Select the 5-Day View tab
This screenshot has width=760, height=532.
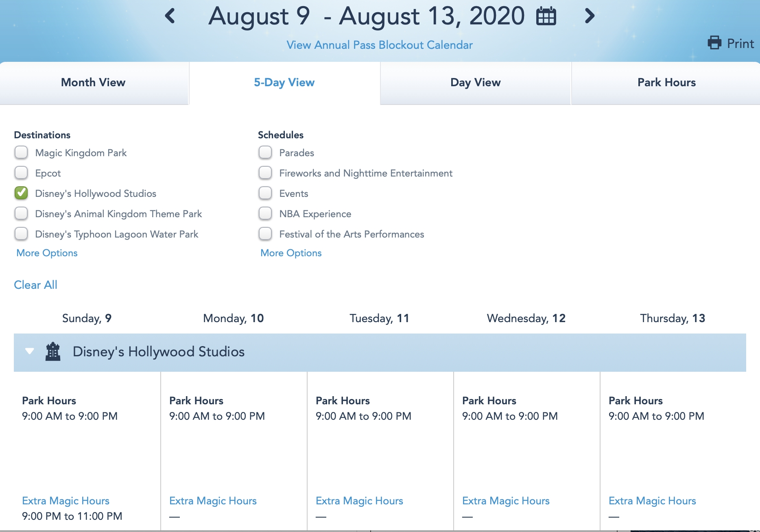pyautogui.click(x=284, y=83)
